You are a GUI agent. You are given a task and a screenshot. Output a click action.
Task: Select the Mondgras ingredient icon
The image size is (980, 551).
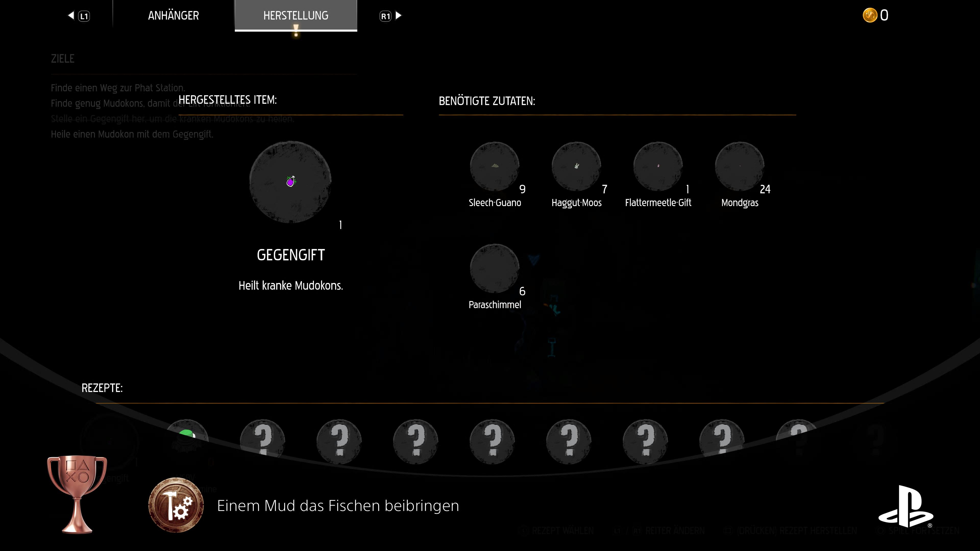(740, 166)
